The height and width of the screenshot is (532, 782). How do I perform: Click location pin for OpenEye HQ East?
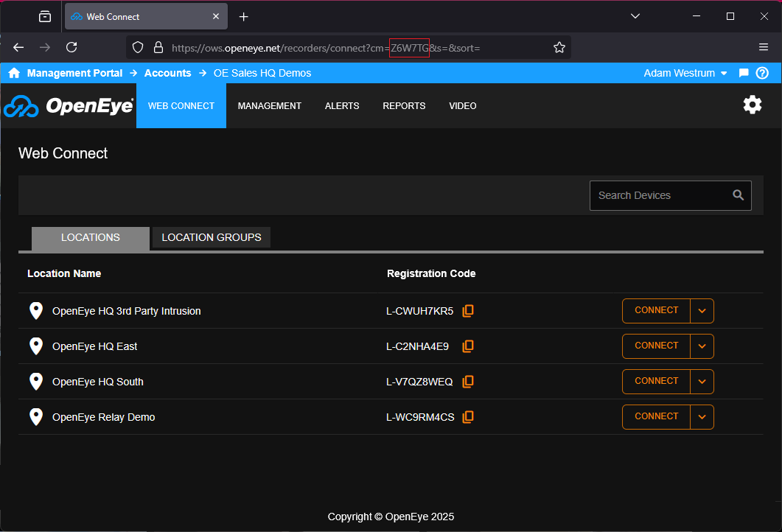coord(36,346)
